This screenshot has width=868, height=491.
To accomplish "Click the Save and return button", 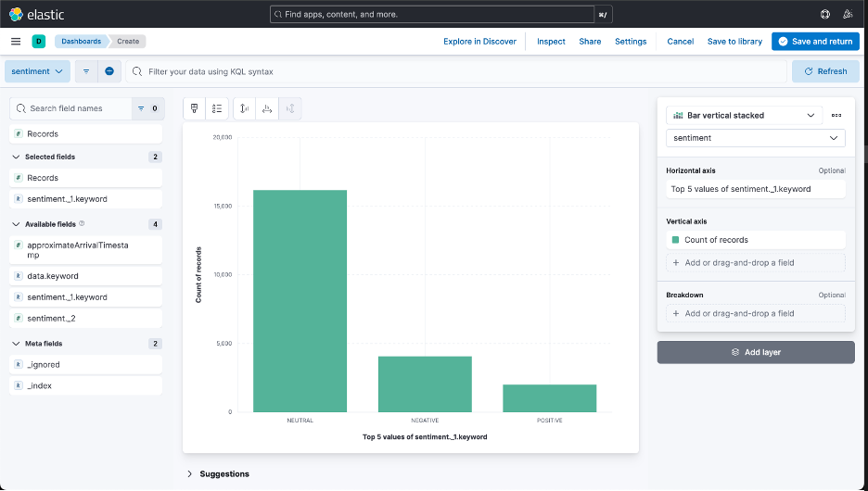I will click(x=815, y=42).
